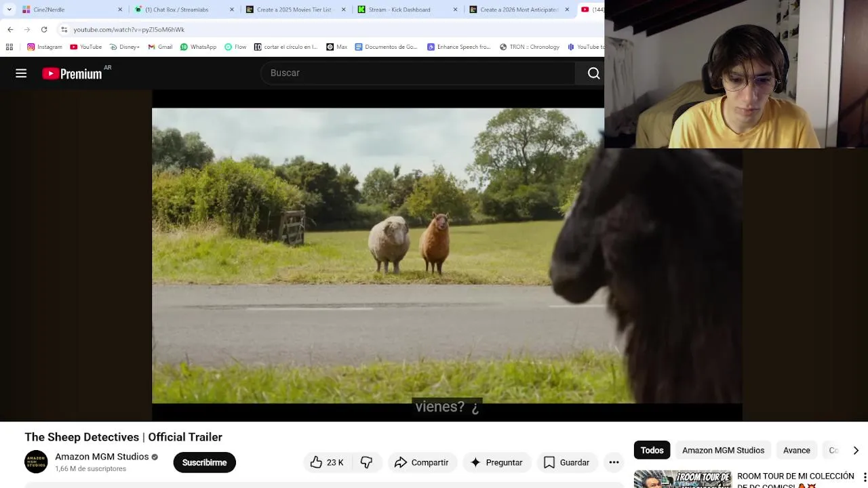Open the YouTube guide hamburger menu

21,73
